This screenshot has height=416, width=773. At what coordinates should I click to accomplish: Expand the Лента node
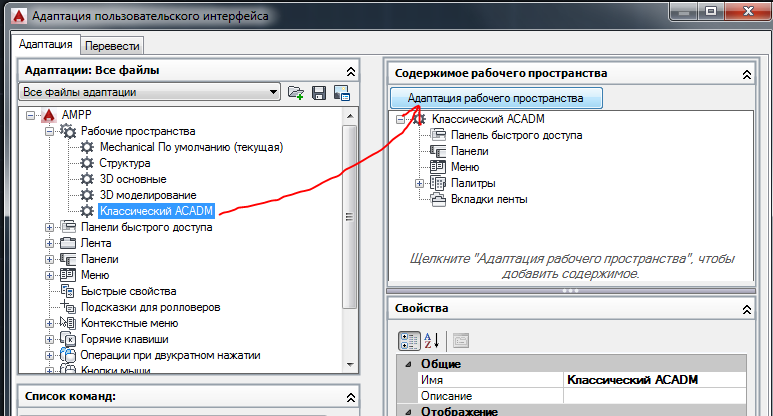click(49, 243)
